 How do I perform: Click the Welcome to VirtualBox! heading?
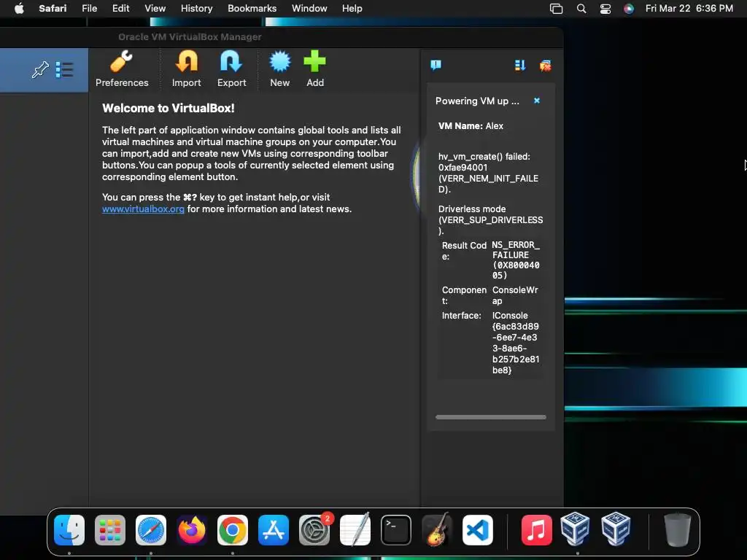point(169,108)
